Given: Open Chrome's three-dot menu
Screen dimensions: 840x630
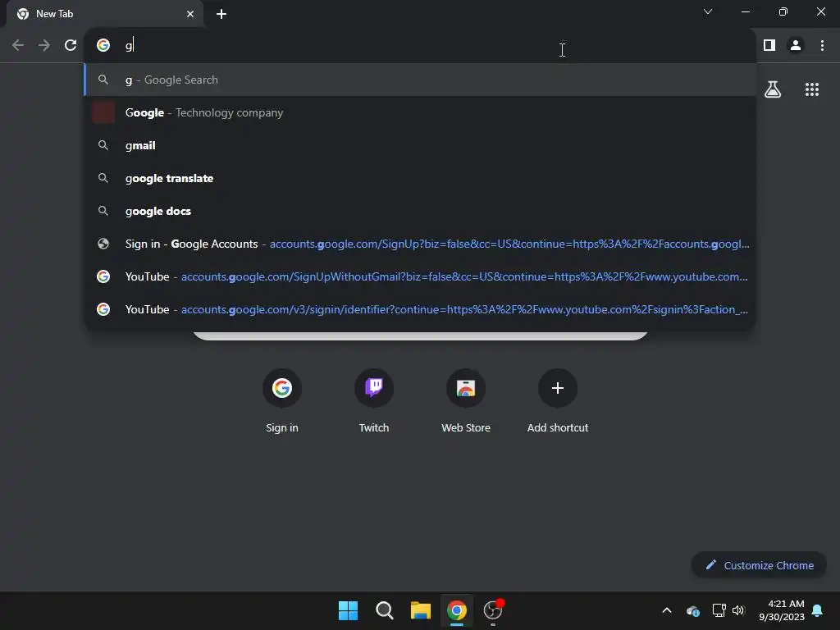Looking at the screenshot, I should point(822,46).
